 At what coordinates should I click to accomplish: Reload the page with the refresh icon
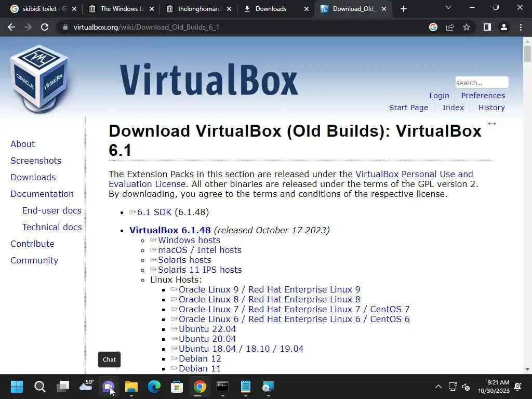click(x=45, y=27)
